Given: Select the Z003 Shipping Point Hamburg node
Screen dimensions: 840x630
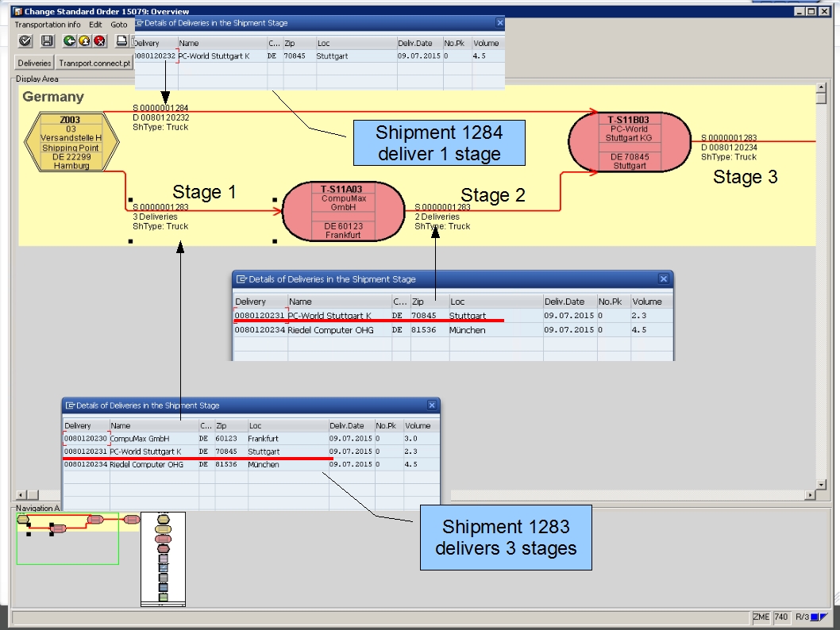Looking at the screenshot, I should 71,141.
